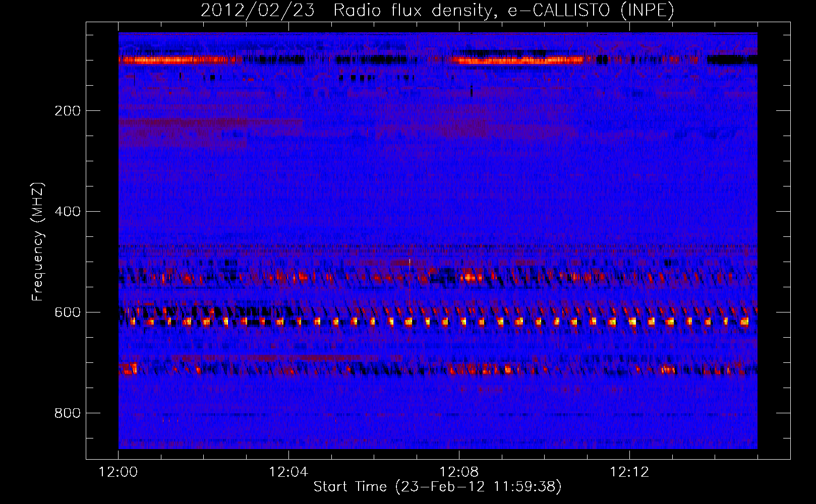The height and width of the screenshot is (504, 816).
Task: Click the '12:08' time tick label
Action: [459, 472]
